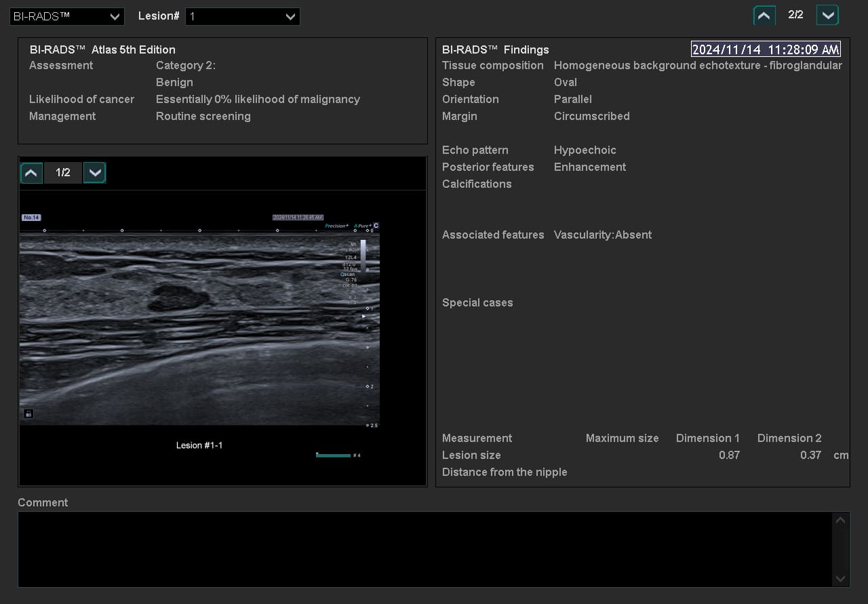Screen dimensions: 868x604
Task: Click inside the Comment text box
Action: [x=425, y=549]
